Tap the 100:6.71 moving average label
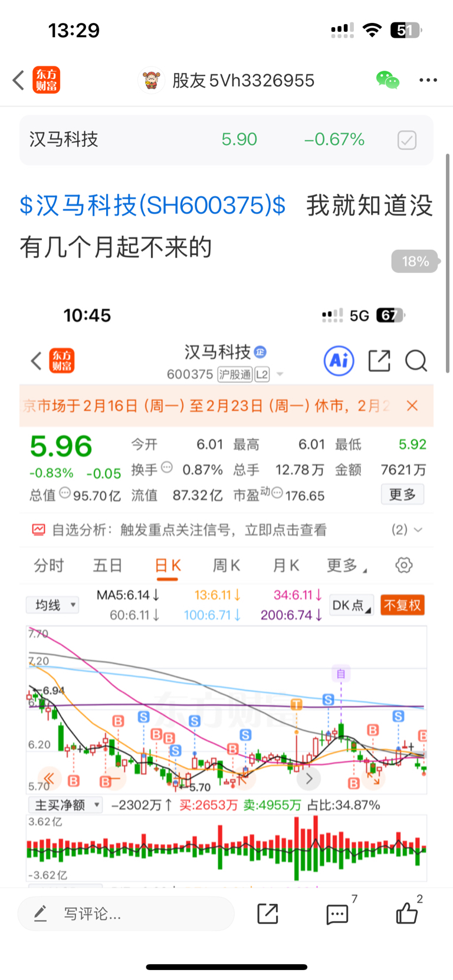453x980 pixels. (212, 615)
